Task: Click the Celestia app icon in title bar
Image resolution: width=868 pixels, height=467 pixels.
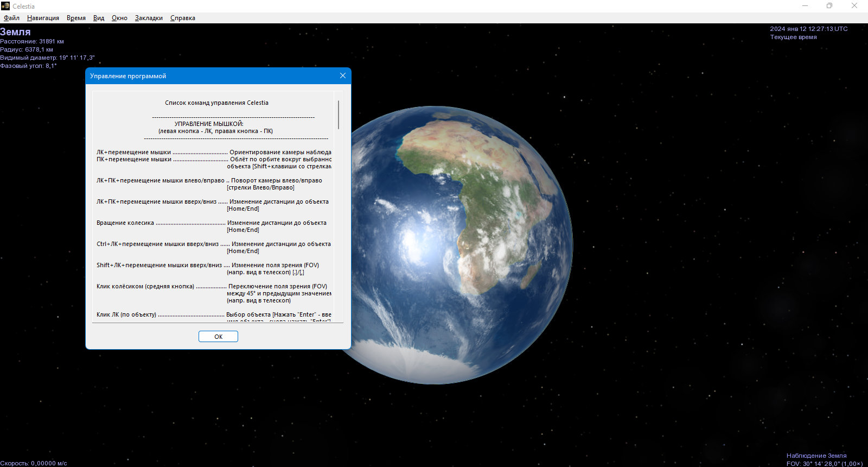Action: pyautogui.click(x=5, y=6)
